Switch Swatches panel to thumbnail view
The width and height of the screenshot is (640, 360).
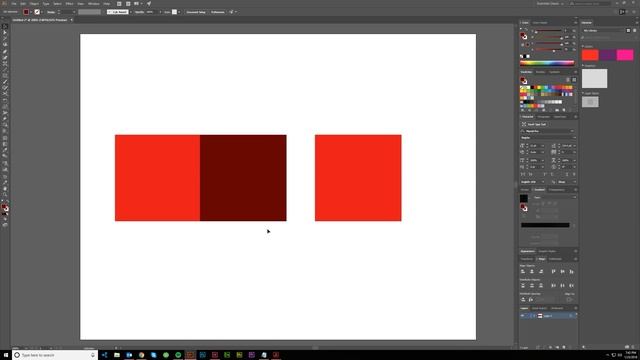[574, 80]
